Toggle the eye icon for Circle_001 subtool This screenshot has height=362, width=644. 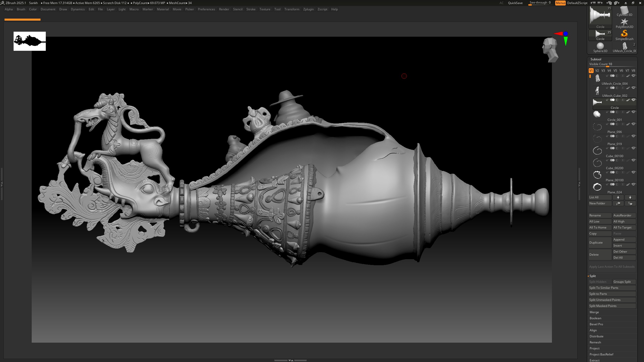(x=634, y=112)
